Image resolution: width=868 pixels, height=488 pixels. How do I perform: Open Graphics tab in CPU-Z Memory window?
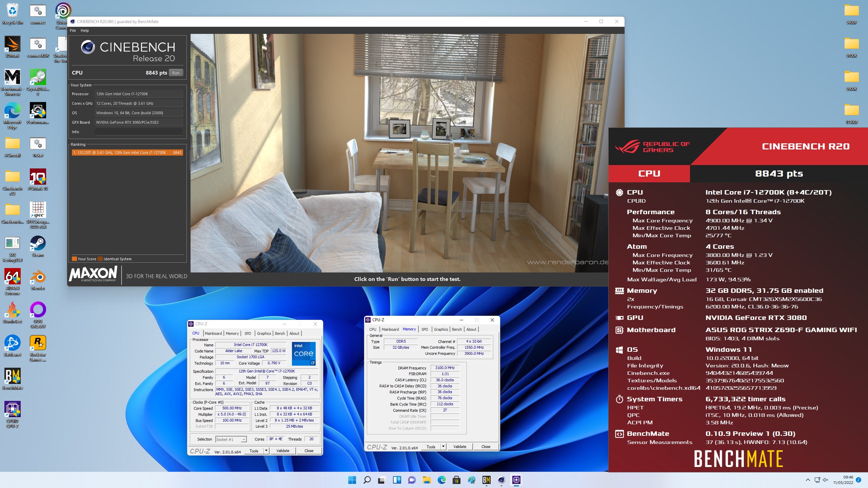pyautogui.click(x=441, y=329)
